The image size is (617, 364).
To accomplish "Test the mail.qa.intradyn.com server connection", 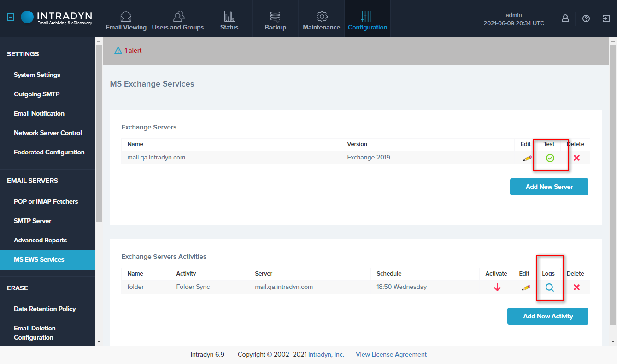I will point(550,158).
